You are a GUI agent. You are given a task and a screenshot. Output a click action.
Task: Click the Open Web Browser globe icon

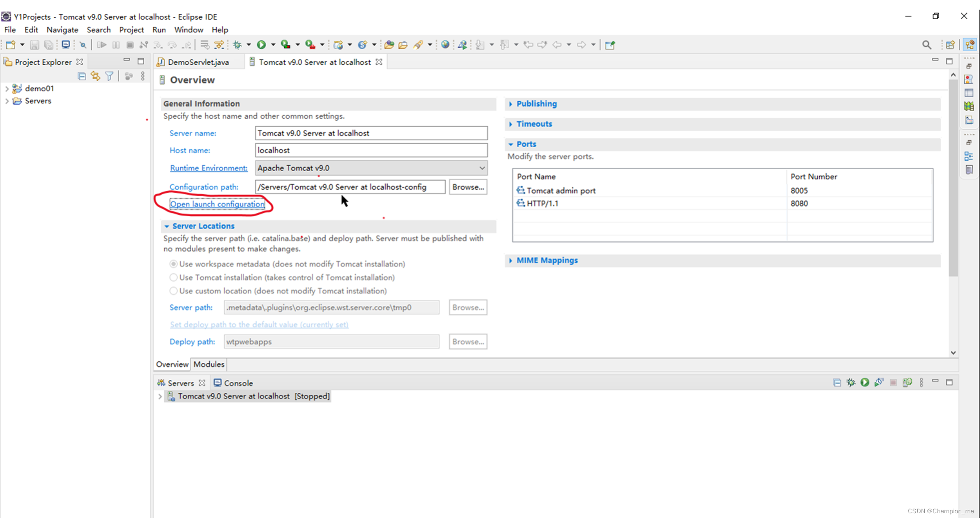(x=445, y=45)
